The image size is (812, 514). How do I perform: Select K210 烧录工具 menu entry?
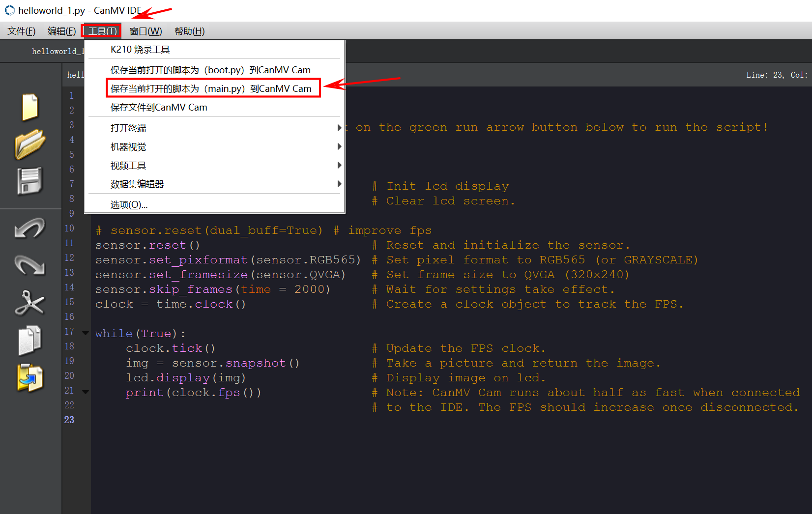point(214,50)
